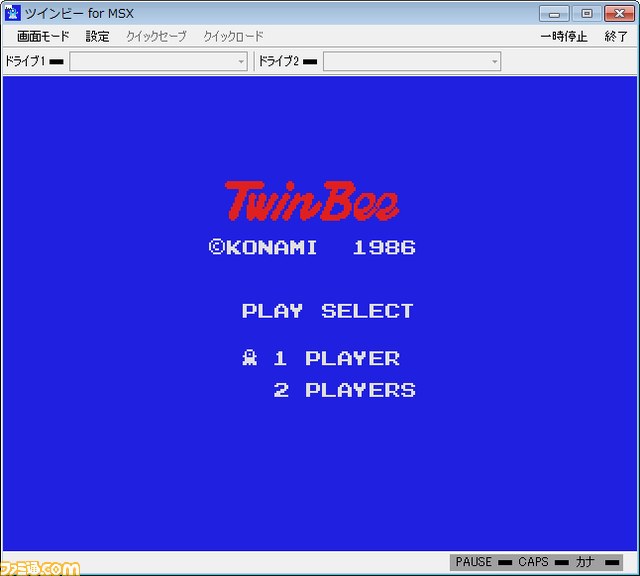Click the 一時停止 pause button
Image resolution: width=640 pixels, height=576 pixels.
[x=564, y=36]
